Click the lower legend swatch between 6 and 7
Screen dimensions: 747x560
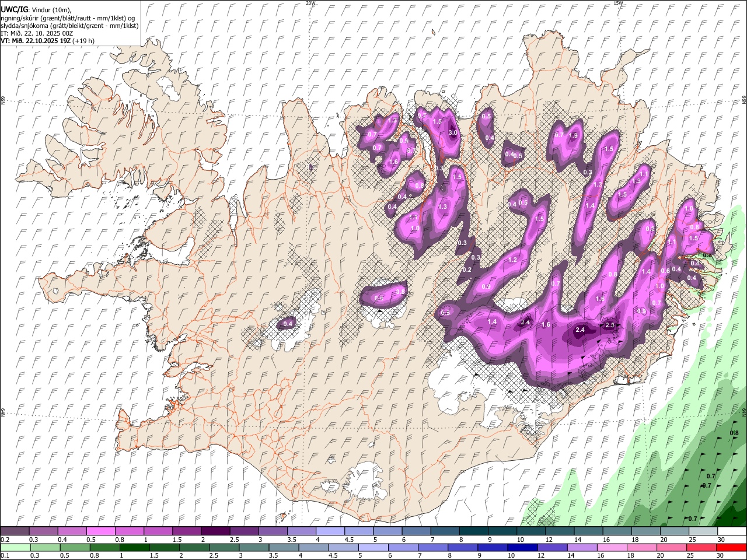pyautogui.click(x=403, y=548)
